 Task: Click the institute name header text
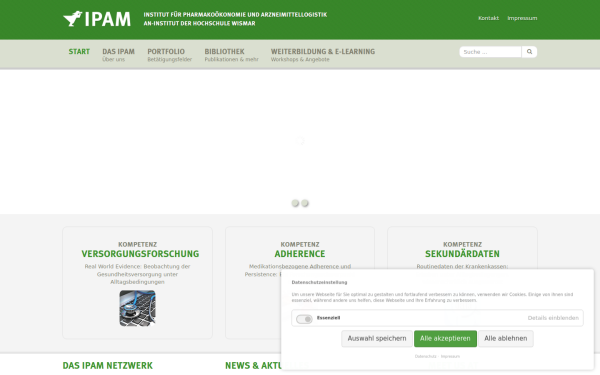pos(235,19)
